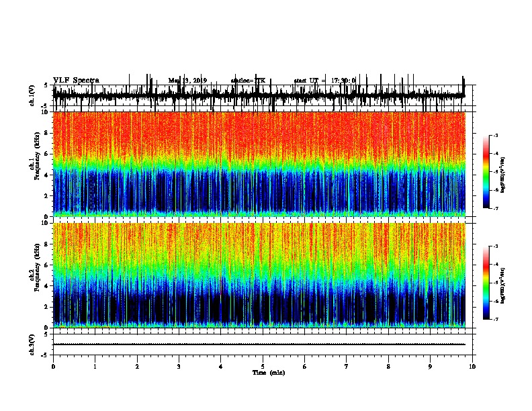Click the ch.1 color scale bar
Image resolution: width=532 pixels, height=411 pixels.
(x=486, y=172)
